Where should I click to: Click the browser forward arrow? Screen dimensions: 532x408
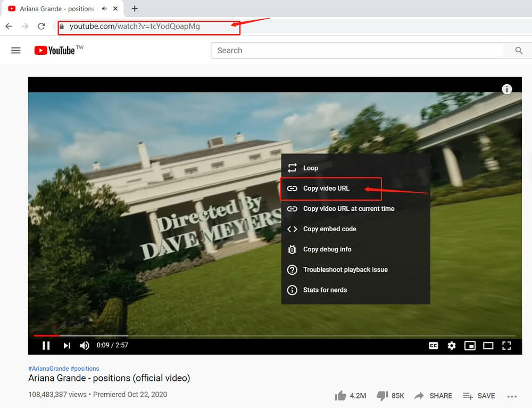(x=25, y=26)
